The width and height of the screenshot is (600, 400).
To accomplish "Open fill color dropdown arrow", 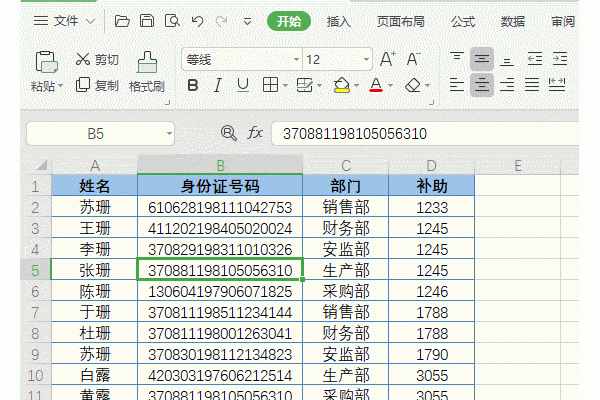I will (x=356, y=85).
